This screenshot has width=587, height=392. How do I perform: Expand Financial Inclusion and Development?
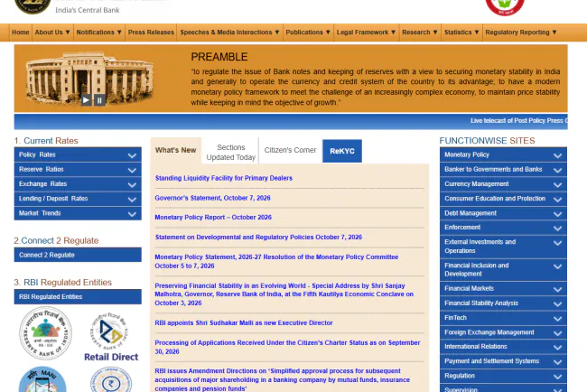(x=503, y=269)
